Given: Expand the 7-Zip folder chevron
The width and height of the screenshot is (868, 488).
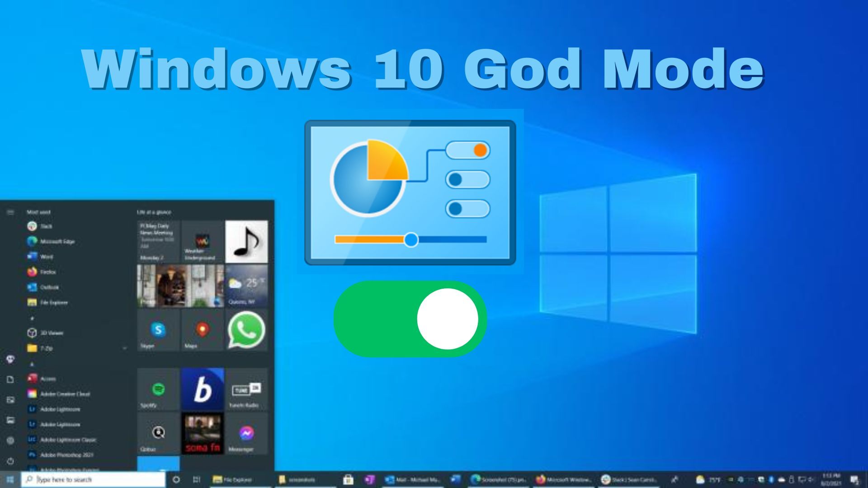Looking at the screenshot, I should point(124,348).
